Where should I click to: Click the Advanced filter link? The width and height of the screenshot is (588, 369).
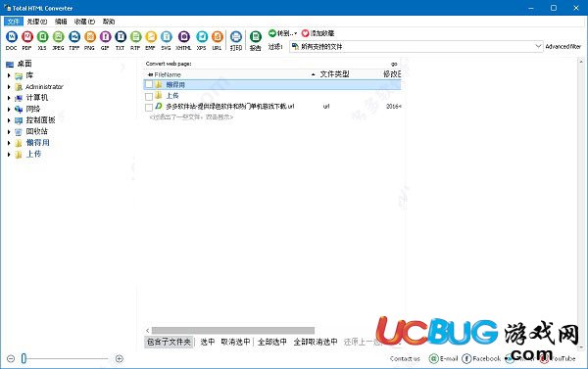tap(563, 46)
